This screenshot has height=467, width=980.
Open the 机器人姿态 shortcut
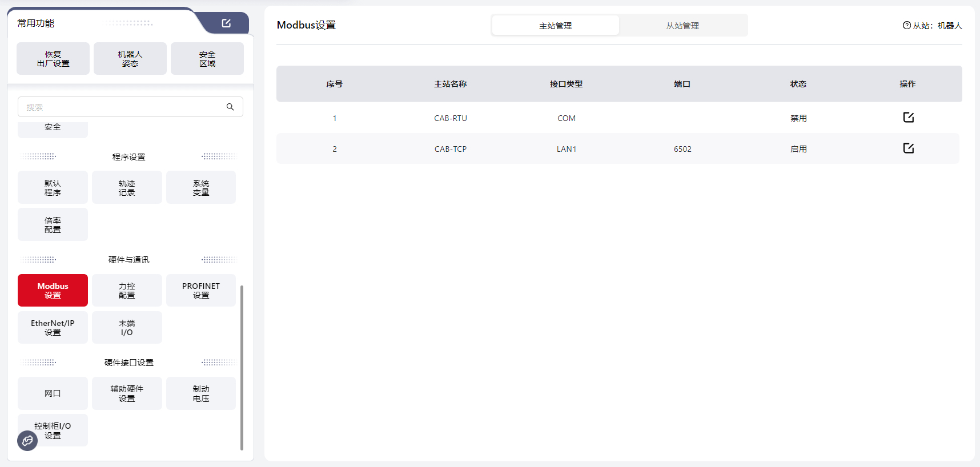130,59
